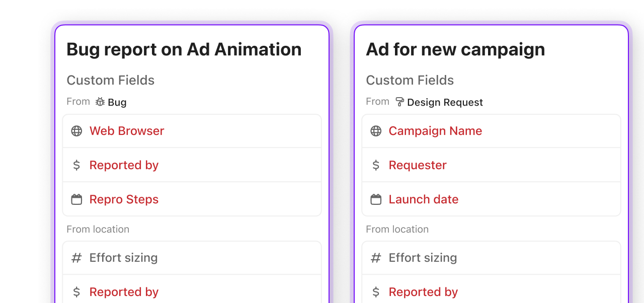Open the Requester field

click(x=491, y=165)
